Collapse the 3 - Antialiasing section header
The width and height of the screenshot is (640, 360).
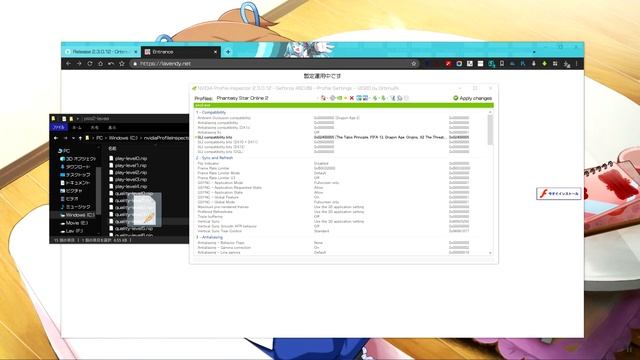[210, 237]
